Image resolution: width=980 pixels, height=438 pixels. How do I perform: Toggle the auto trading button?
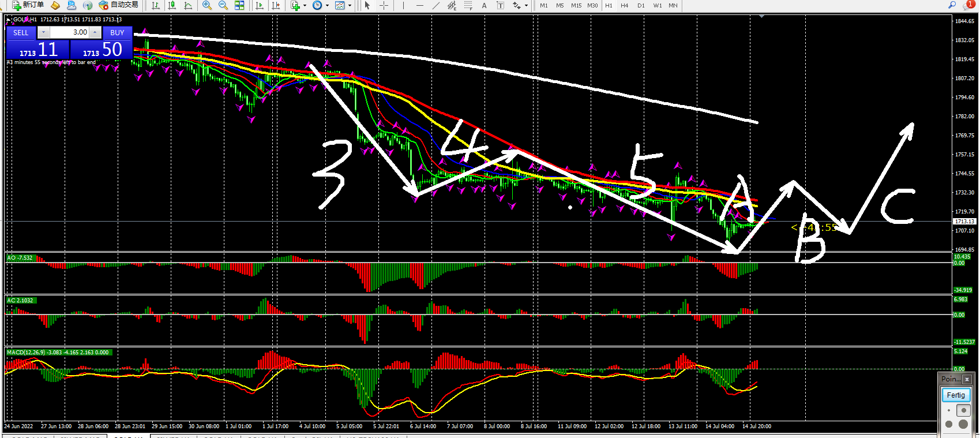tap(119, 5)
